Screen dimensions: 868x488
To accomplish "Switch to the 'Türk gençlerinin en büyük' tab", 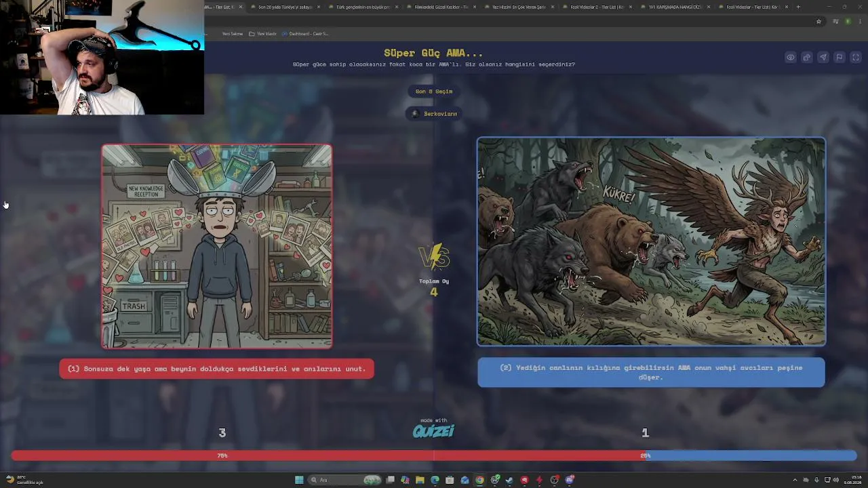I will pos(363,7).
